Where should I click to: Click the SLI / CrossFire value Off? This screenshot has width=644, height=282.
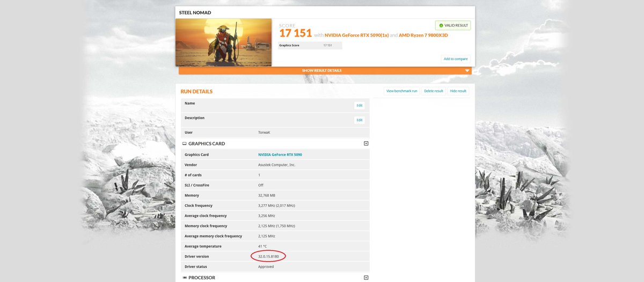click(261, 185)
